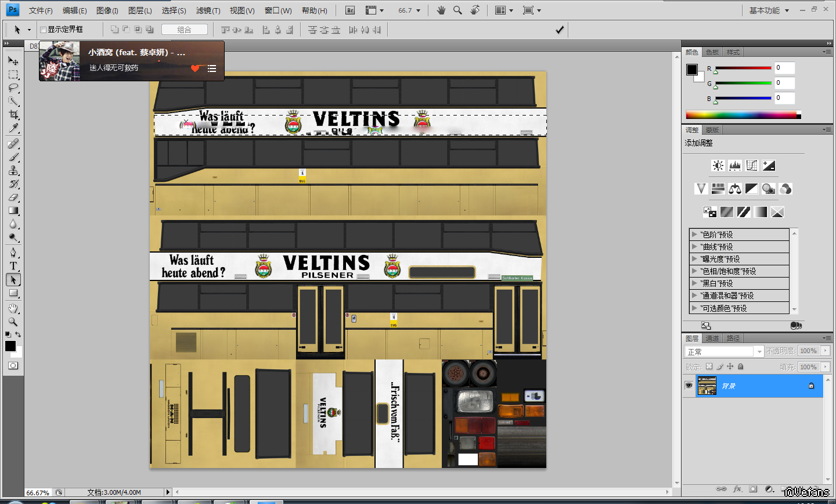836x504 pixels.
Task: Hide the 背景 layer with eye icon
Action: pos(689,386)
